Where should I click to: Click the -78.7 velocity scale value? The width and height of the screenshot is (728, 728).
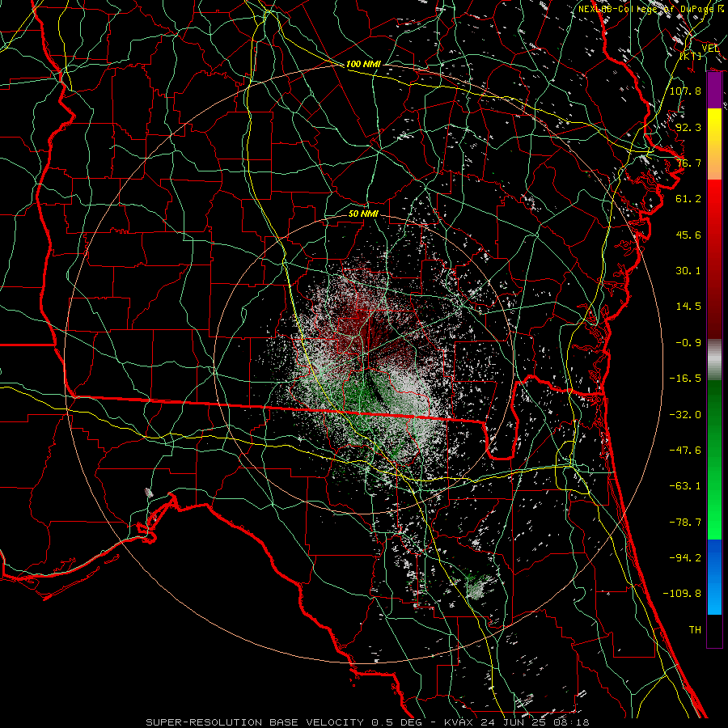pyautogui.click(x=685, y=523)
